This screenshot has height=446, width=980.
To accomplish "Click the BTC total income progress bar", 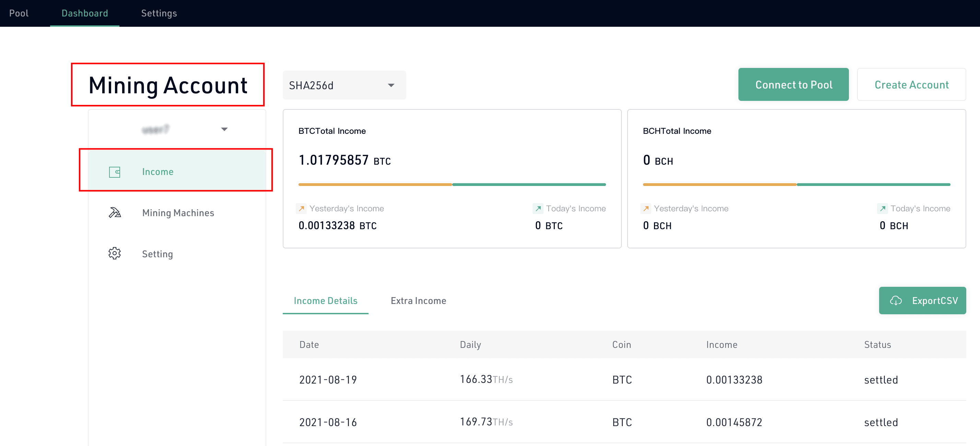I will pos(452,185).
